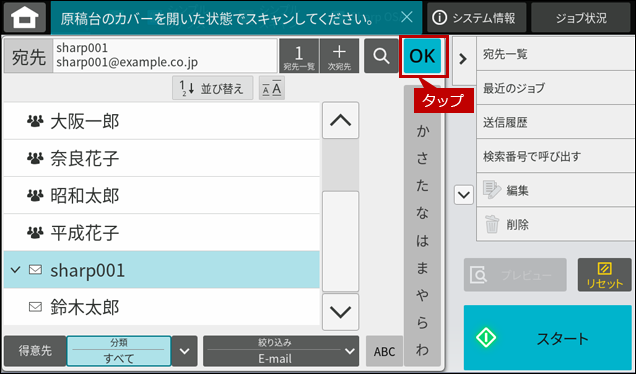
Task: Select the 鈴木太郎 email address
Action: point(161,307)
